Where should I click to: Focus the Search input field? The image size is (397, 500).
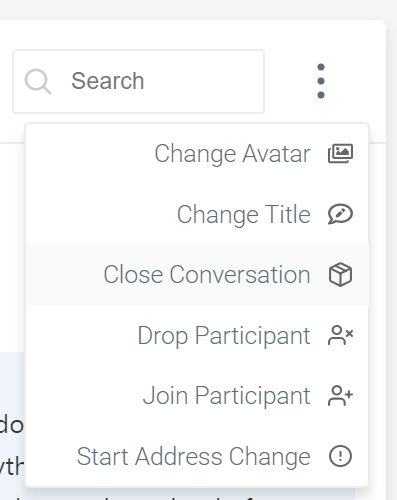(x=138, y=81)
